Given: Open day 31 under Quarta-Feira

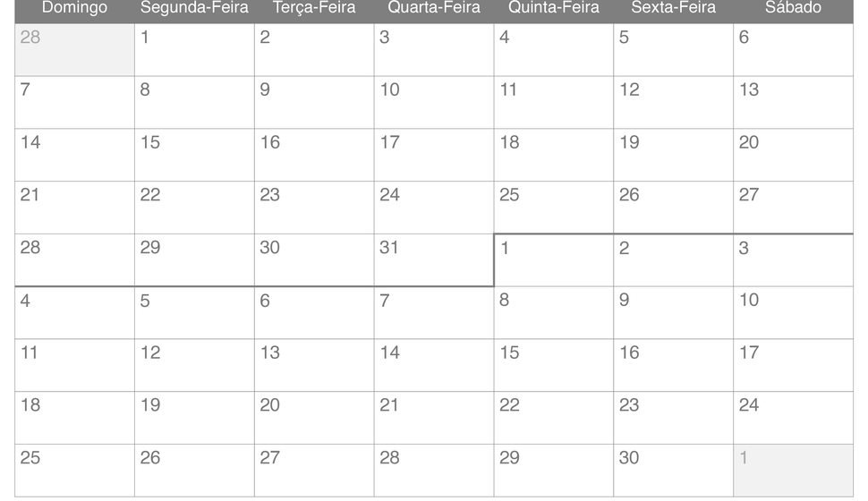Looking at the screenshot, I should tap(434, 259).
